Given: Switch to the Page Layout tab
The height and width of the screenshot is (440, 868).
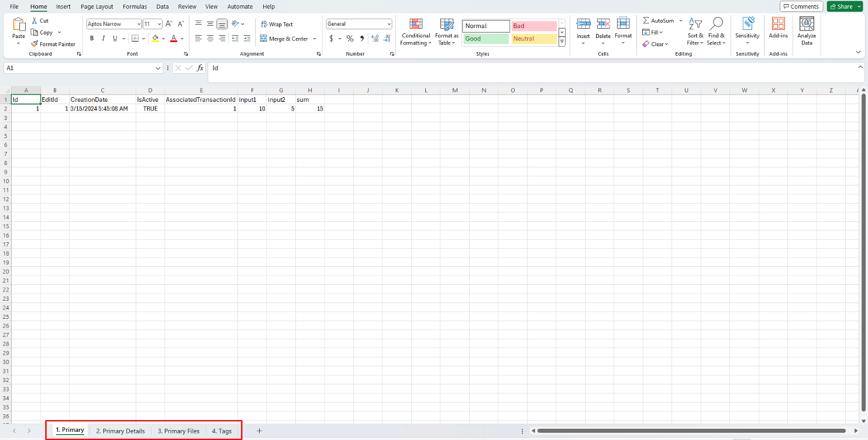Looking at the screenshot, I should (97, 6).
